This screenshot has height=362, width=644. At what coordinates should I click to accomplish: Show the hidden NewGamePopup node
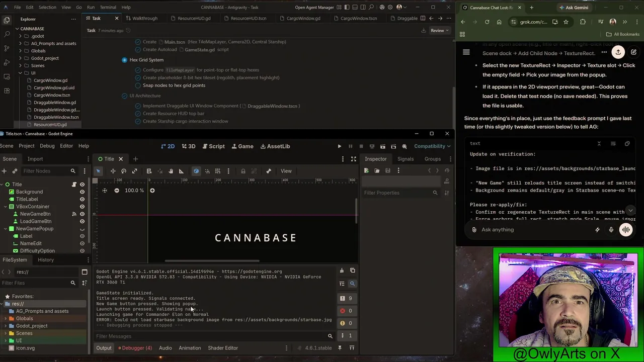point(82,229)
